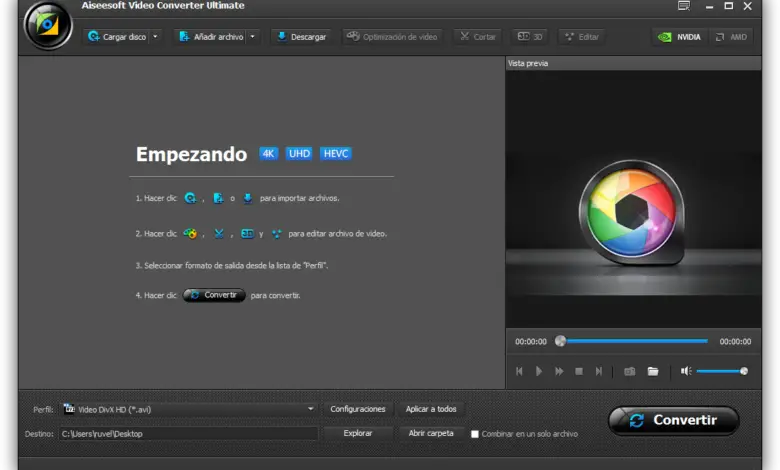780x470 pixels.
Task: Click Abrir carpeta button
Action: point(431,433)
